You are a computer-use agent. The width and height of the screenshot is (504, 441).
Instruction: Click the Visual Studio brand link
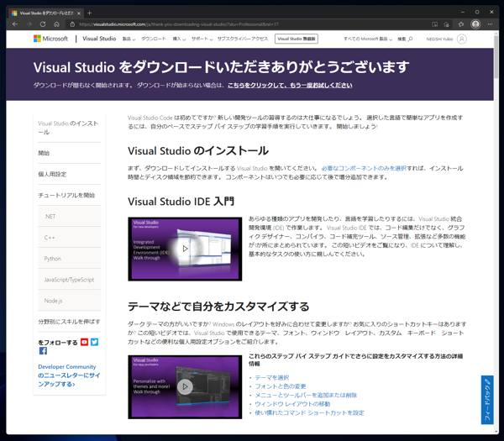coord(99,39)
